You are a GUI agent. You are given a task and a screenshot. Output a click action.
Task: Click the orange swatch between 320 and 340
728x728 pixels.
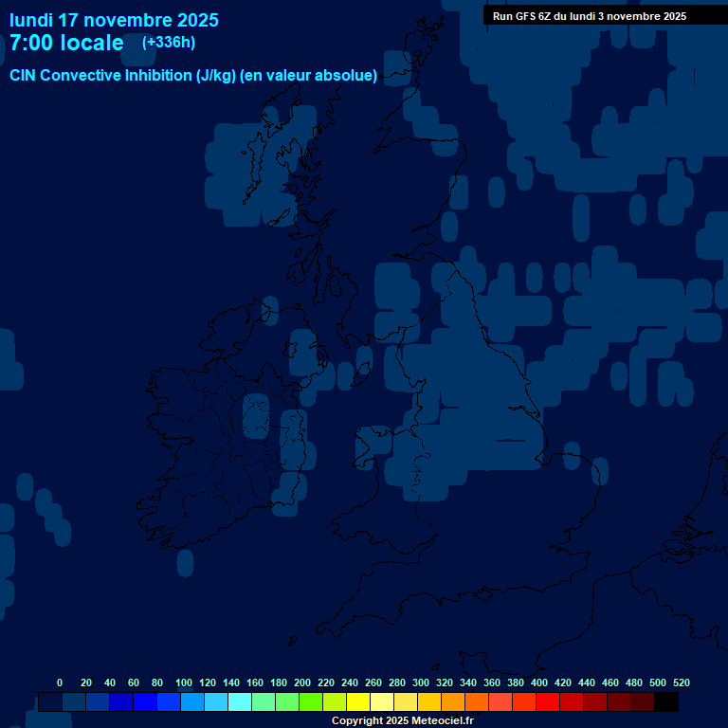(453, 702)
